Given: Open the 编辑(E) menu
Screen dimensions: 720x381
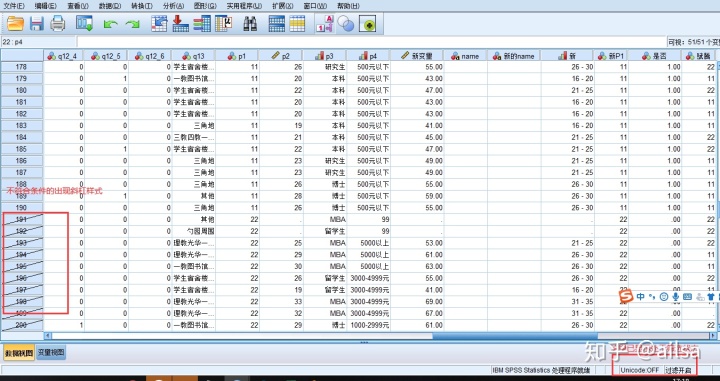Looking at the screenshot, I should [45, 6].
